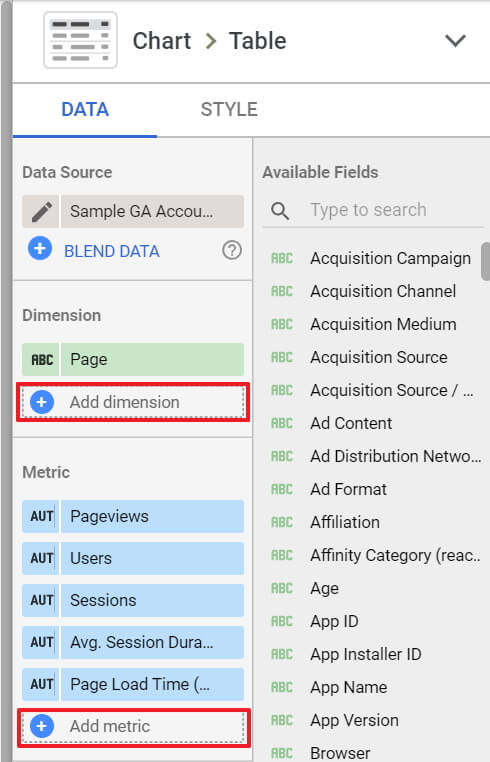
Task: Switch to the STYLE tab
Action: tap(229, 109)
